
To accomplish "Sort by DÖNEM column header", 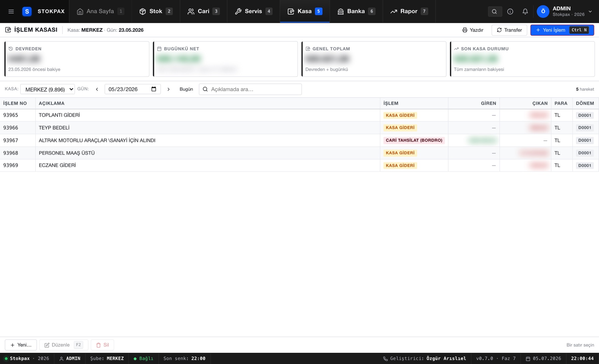I will coord(585,103).
